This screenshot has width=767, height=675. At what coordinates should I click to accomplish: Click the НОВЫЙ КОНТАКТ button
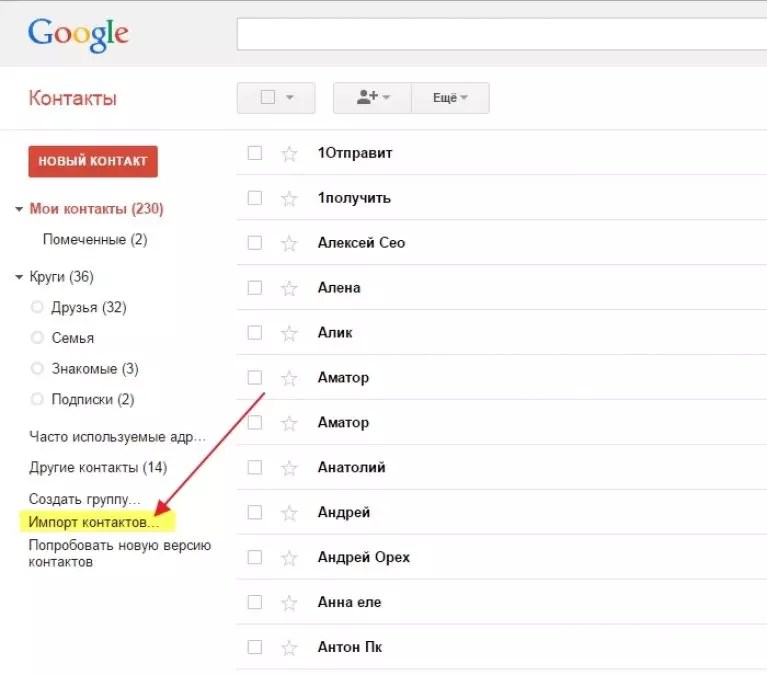(93, 161)
